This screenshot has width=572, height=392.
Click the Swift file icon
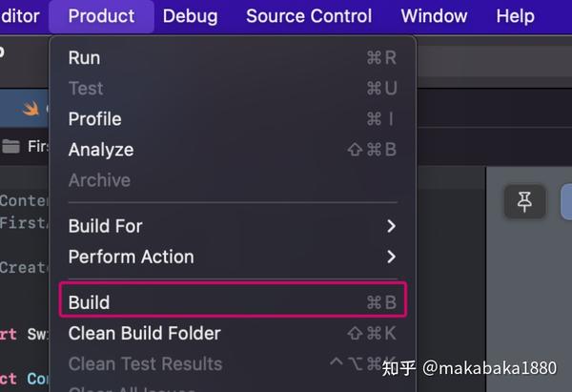pyautogui.click(x=30, y=109)
